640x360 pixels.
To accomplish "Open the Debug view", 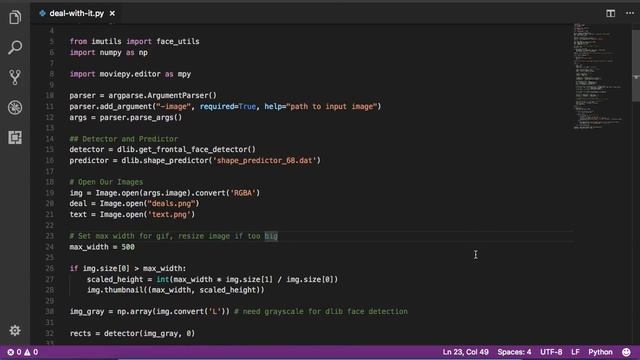I will point(15,107).
